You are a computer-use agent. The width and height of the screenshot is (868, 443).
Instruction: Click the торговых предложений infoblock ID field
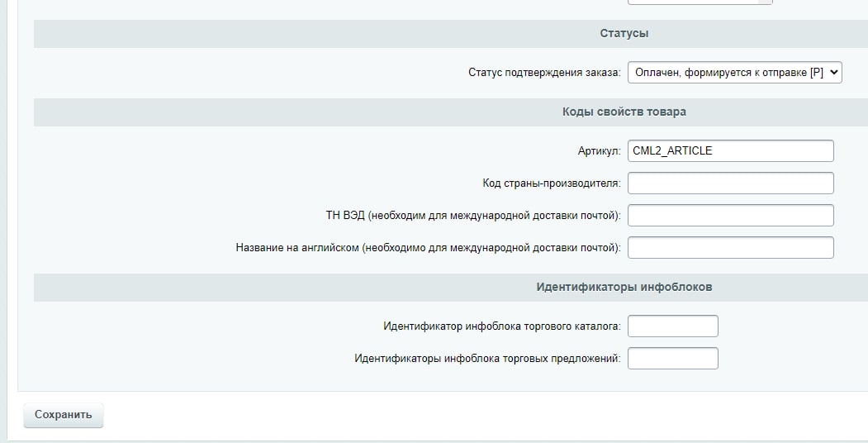coord(673,358)
